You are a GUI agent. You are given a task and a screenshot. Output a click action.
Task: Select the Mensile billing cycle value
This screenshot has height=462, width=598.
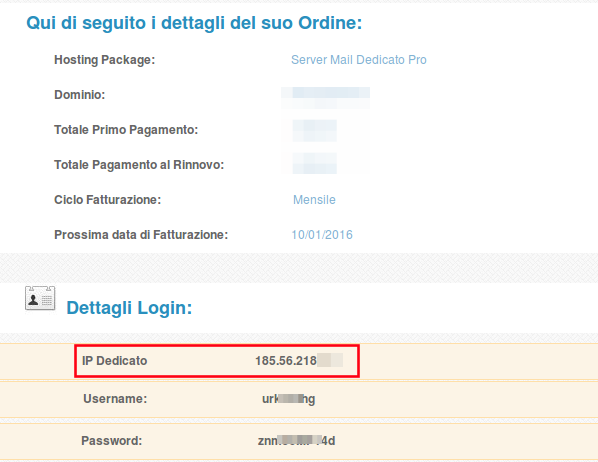(x=314, y=200)
